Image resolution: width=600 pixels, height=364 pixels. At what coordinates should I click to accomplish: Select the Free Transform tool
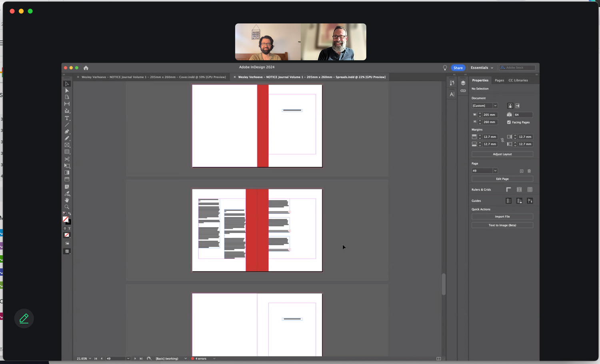pyautogui.click(x=67, y=166)
